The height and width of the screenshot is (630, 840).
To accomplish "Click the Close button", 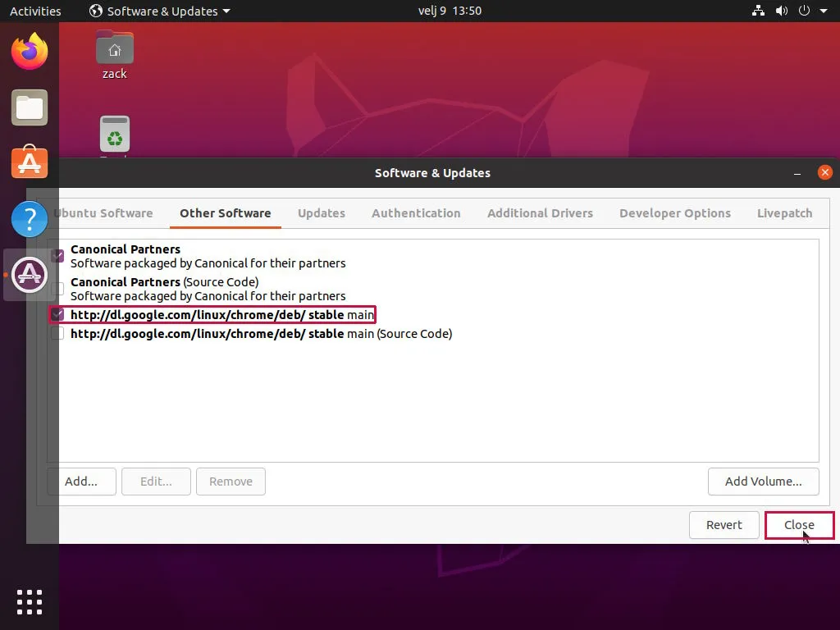I will [x=799, y=525].
